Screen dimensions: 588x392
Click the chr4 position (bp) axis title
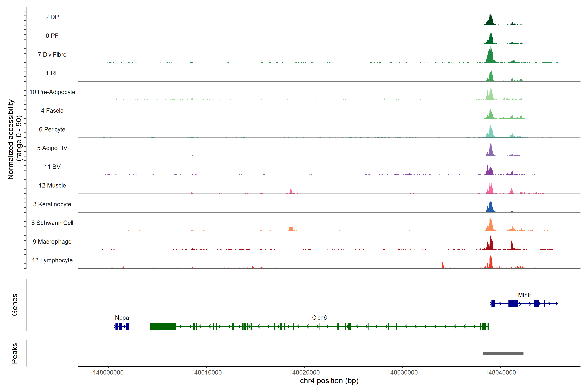pos(329,381)
